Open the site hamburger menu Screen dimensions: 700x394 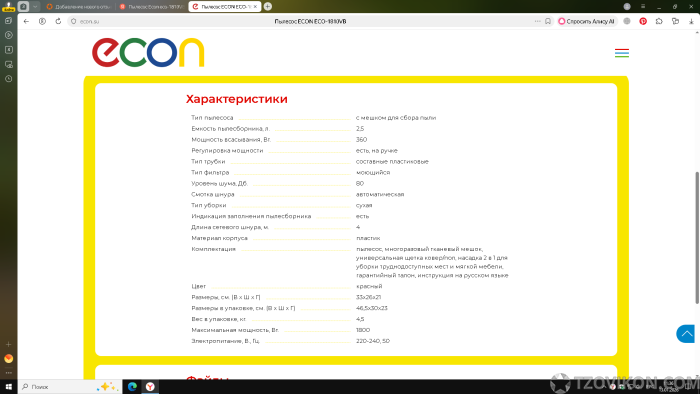point(622,53)
